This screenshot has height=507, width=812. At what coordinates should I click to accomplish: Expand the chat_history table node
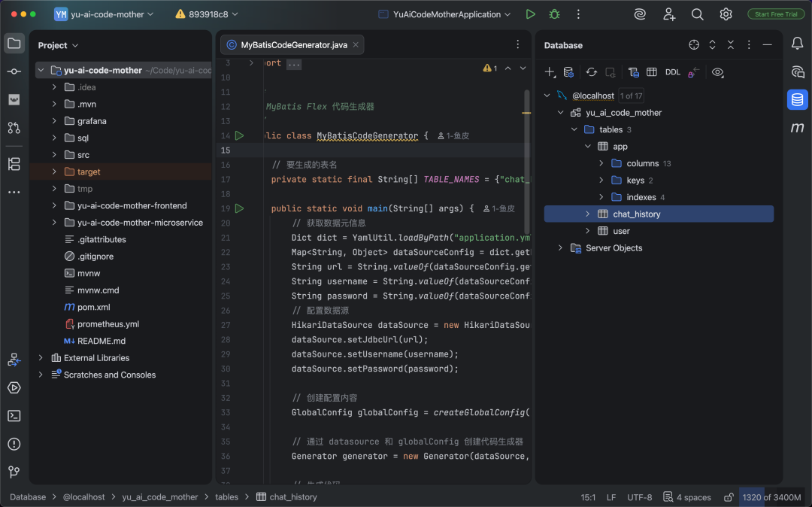click(x=588, y=214)
